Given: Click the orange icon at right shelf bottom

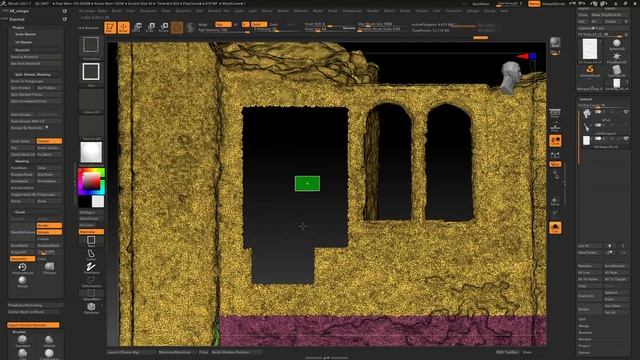Looking at the screenshot, I should (x=555, y=228).
